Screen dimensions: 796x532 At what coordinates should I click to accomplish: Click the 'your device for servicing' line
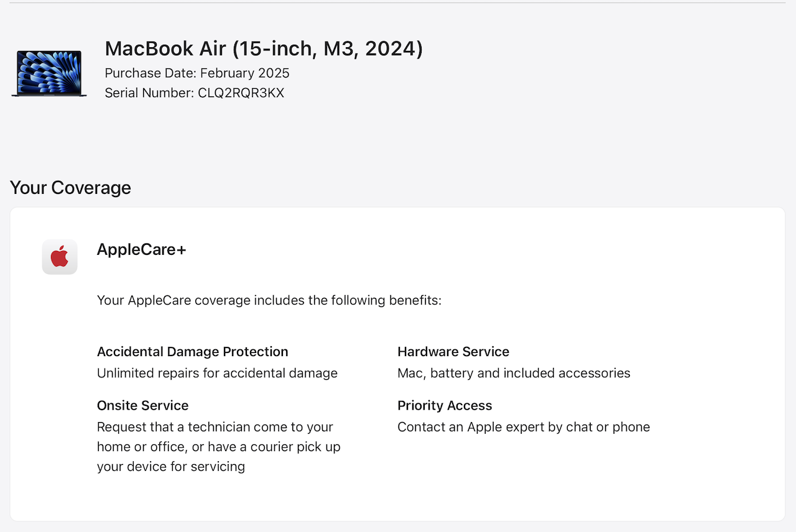pyautogui.click(x=171, y=466)
